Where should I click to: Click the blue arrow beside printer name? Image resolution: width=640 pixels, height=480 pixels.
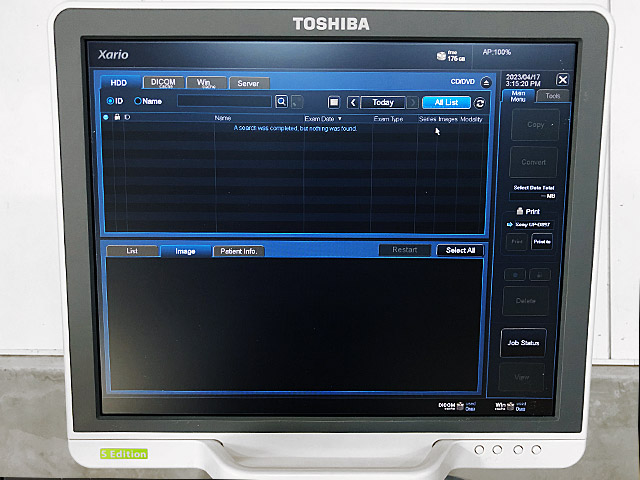coord(509,224)
